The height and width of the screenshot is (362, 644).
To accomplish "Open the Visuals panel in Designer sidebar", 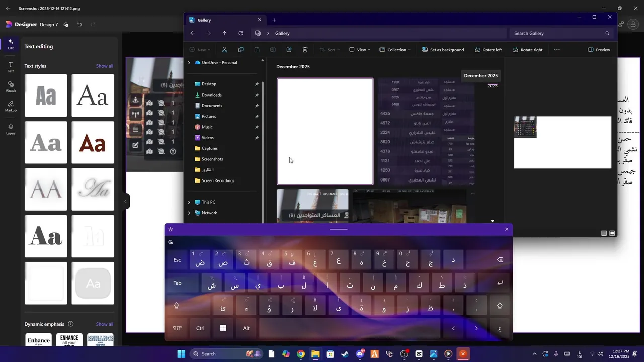I will coord(11,86).
